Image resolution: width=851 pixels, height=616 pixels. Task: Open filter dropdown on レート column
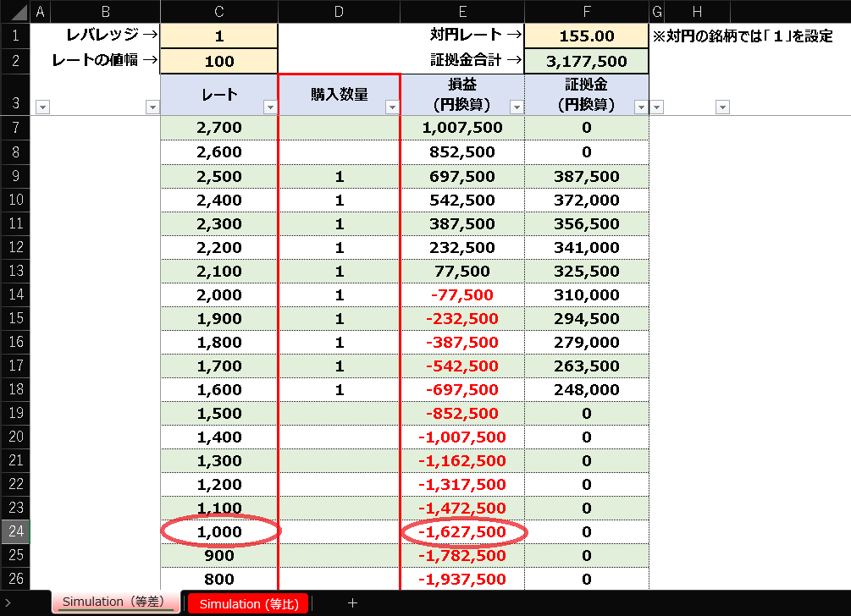pos(270,107)
